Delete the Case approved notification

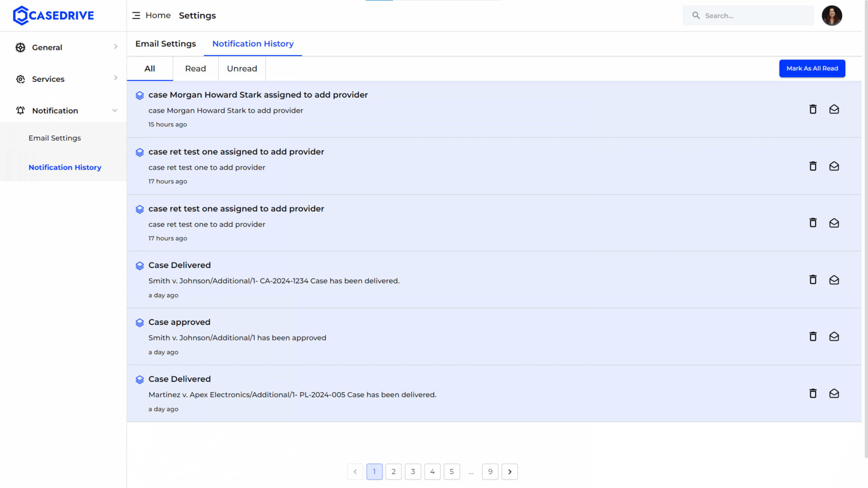point(813,336)
